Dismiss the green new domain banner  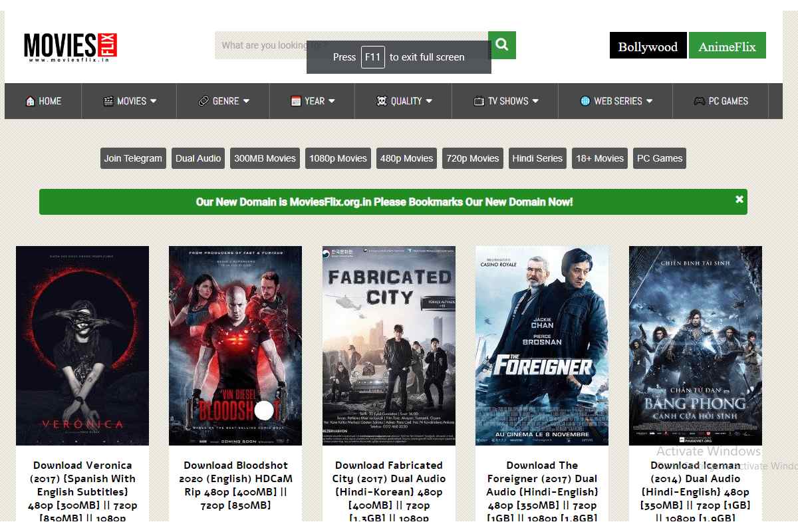739,199
